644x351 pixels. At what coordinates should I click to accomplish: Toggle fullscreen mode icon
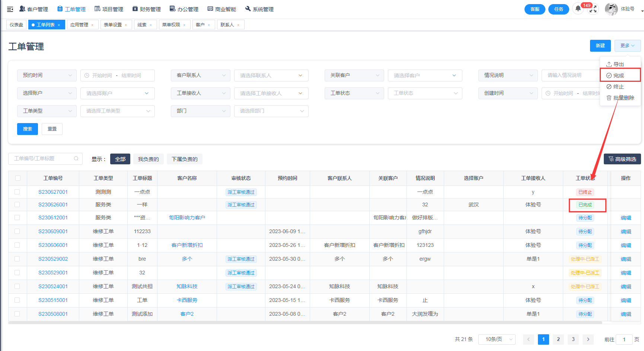[x=593, y=9]
